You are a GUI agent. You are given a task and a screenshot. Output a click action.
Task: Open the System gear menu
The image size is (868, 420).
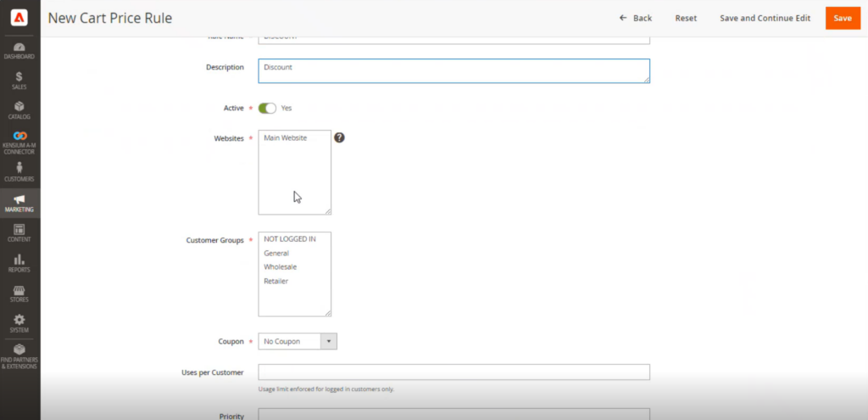point(19,323)
